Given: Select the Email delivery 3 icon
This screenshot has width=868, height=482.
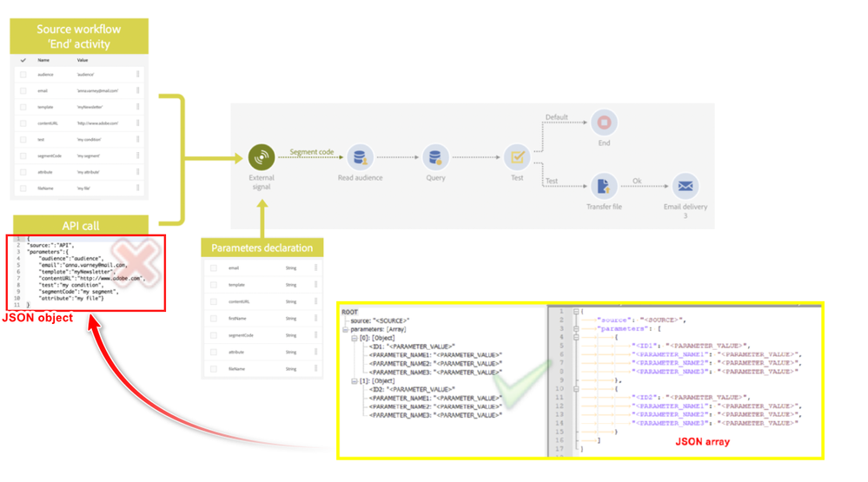Looking at the screenshot, I should [x=686, y=186].
